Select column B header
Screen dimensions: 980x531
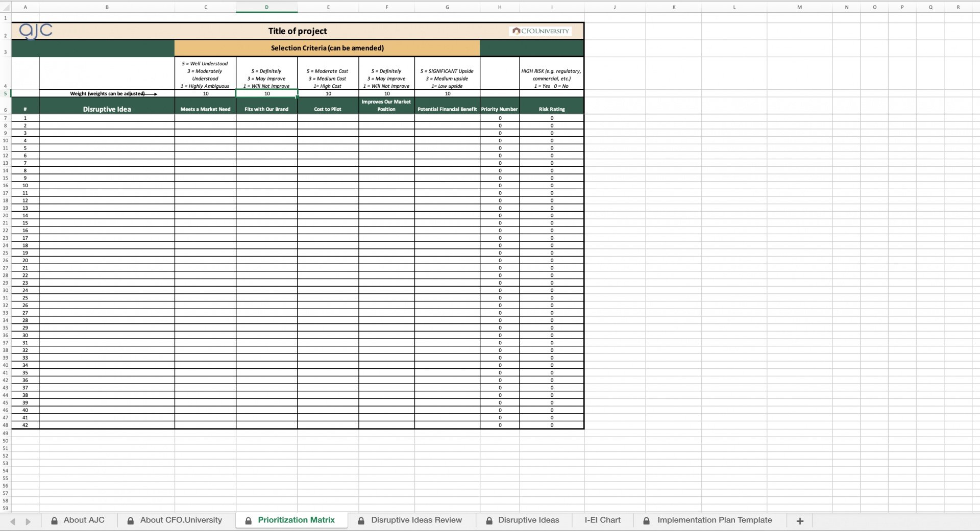click(x=107, y=7)
